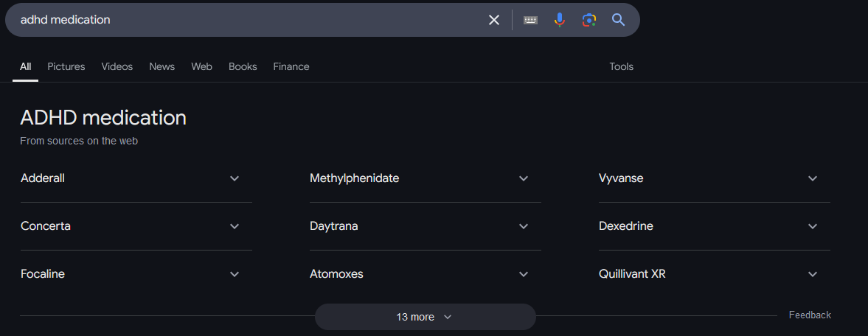Viewport: 868px width, 336px height.
Task: Expand the Daytrana chevron arrow
Action: (524, 226)
